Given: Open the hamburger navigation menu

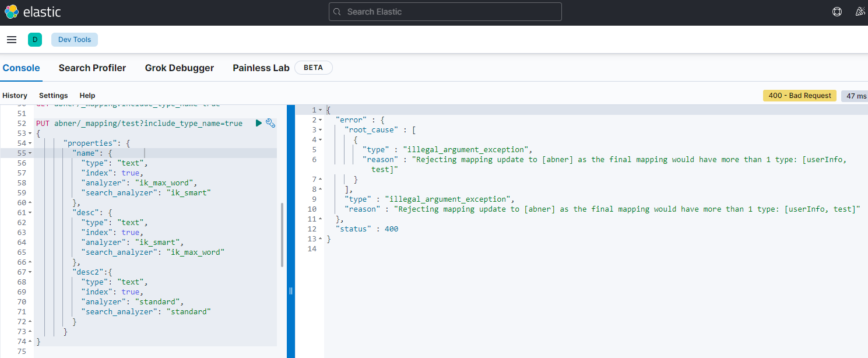Looking at the screenshot, I should pos(12,40).
